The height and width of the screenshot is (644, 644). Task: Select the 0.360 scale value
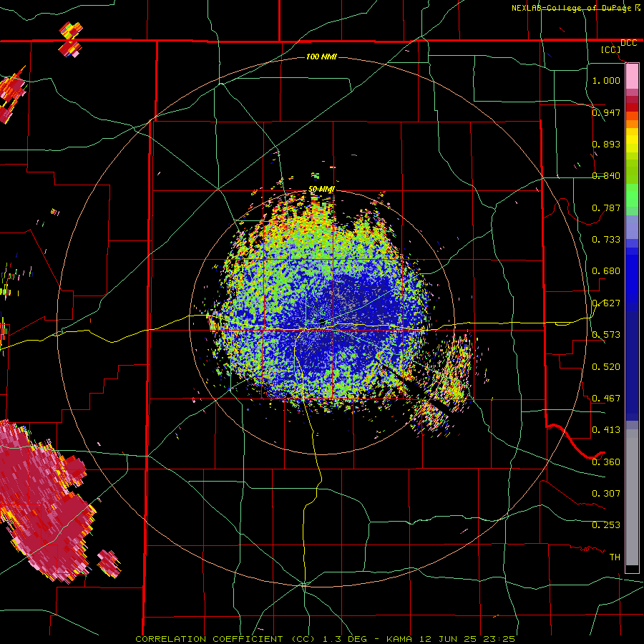point(606,462)
